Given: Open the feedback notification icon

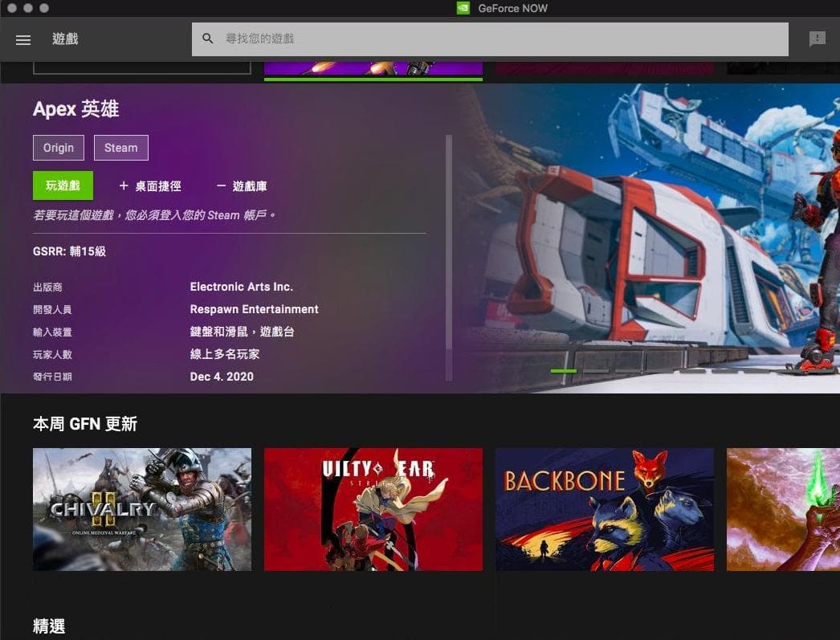Looking at the screenshot, I should [817, 39].
